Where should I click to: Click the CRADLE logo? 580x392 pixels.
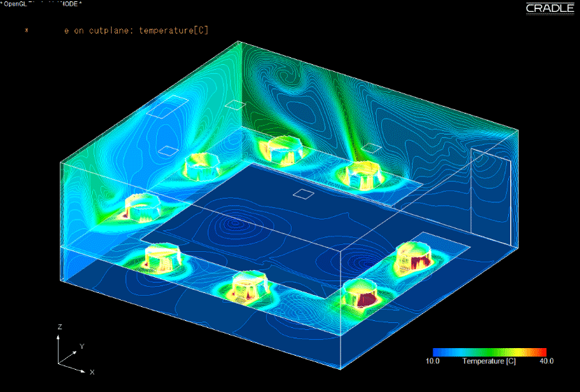click(550, 9)
